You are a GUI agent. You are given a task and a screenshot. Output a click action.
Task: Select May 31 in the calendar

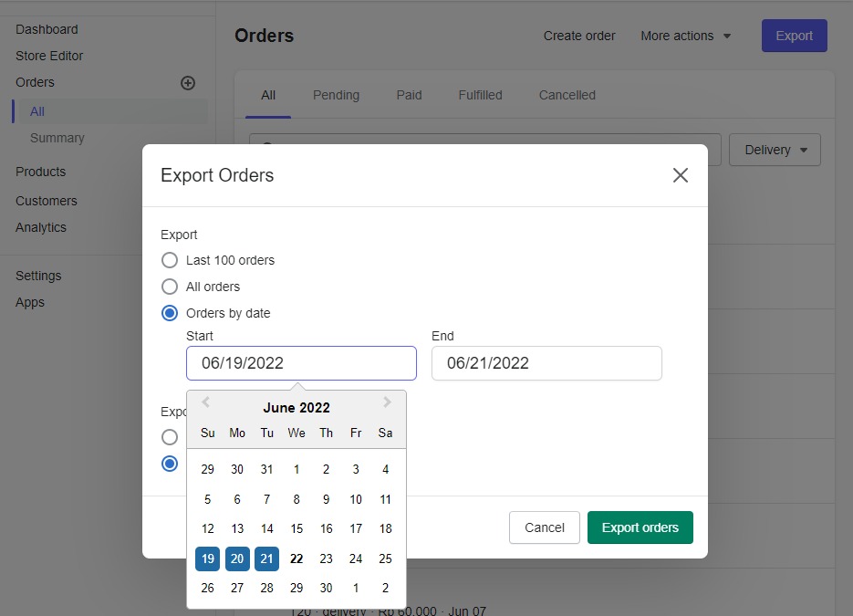pyautogui.click(x=266, y=470)
